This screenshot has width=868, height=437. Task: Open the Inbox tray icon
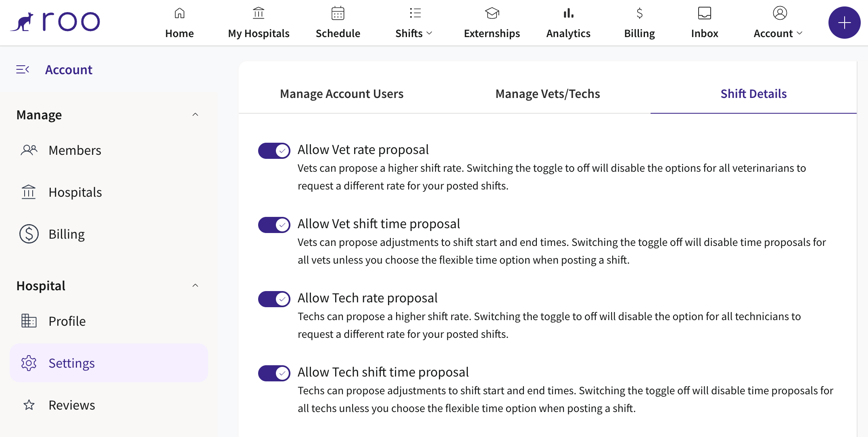[704, 13]
